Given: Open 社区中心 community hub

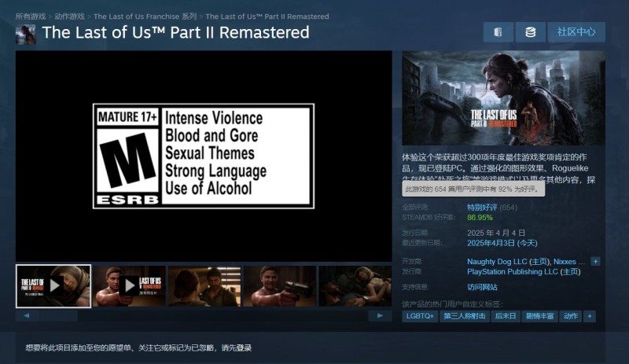Looking at the screenshot, I should coord(576,32).
